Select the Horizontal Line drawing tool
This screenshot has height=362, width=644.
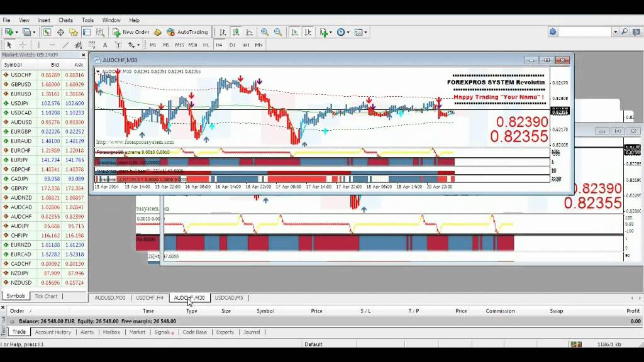(x=52, y=45)
